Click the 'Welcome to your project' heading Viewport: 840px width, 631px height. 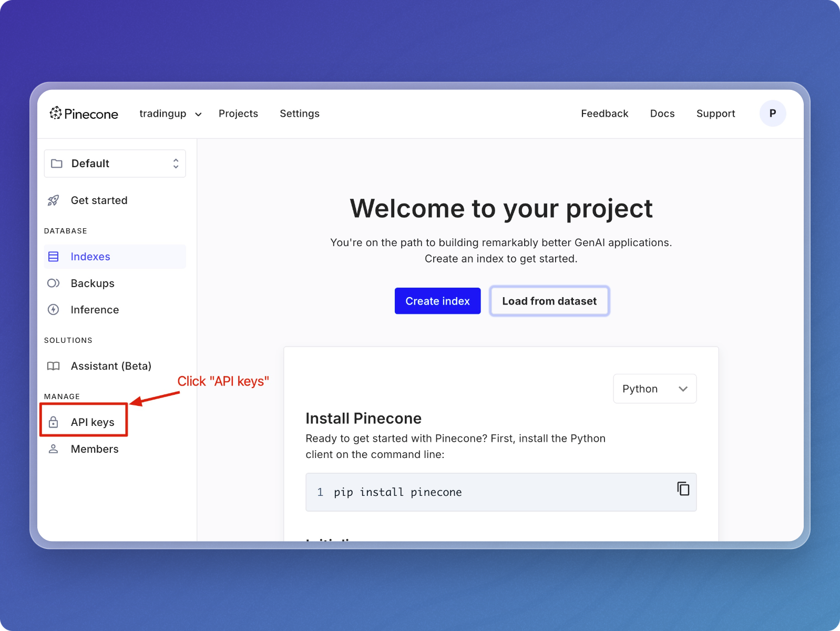(x=501, y=209)
